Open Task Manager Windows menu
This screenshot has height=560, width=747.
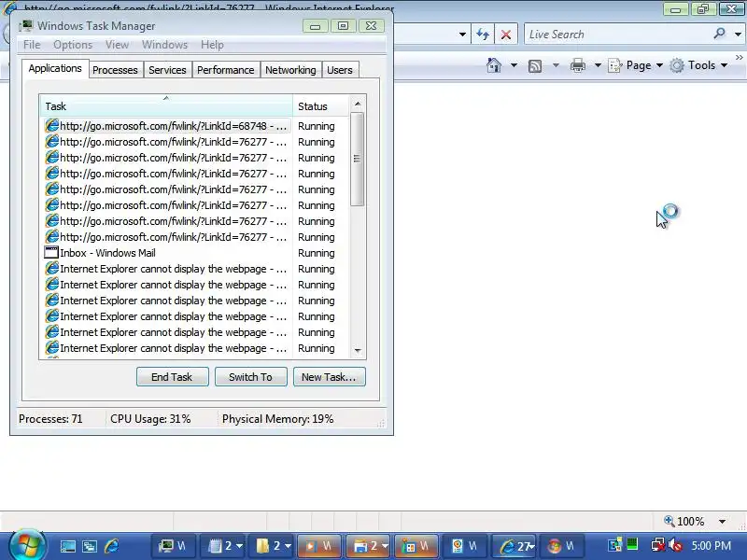pos(165,45)
